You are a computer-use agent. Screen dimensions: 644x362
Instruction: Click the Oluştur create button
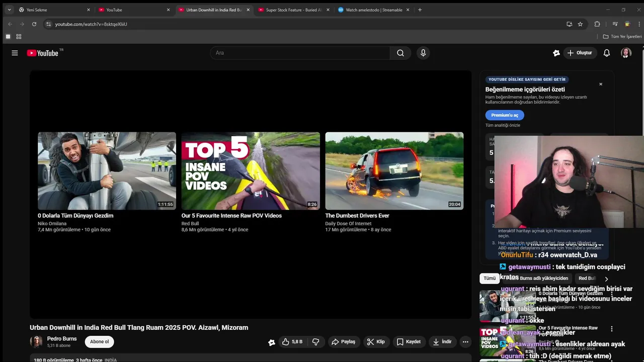[x=579, y=53]
